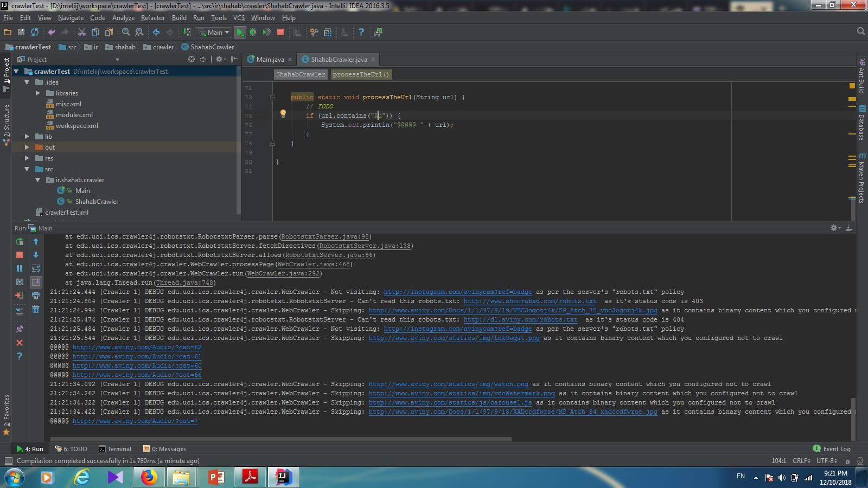Open the Main run configuration dropdown
Screen dimensions: 868x488
214,32
